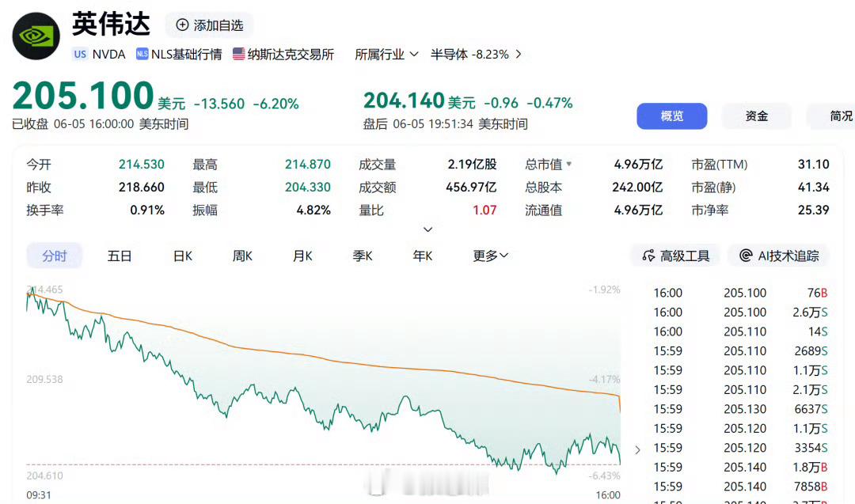This screenshot has height=504, width=855.
Task: Click trade row 205.120 3354S
Action: (x=740, y=447)
